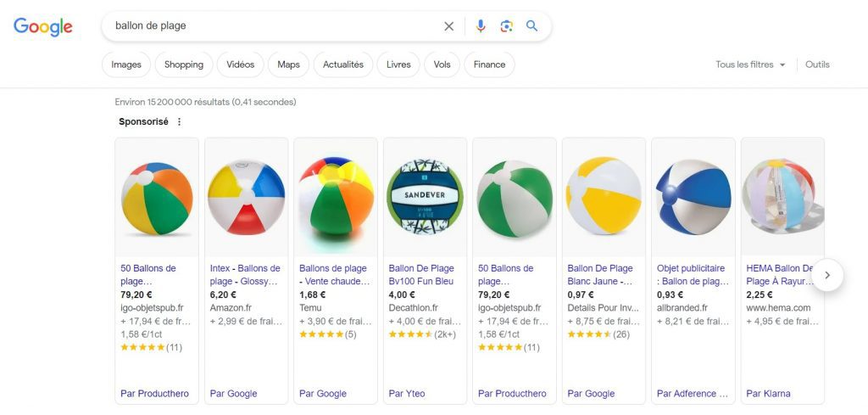Open Google Lens image search icon
868x415 pixels.
506,26
